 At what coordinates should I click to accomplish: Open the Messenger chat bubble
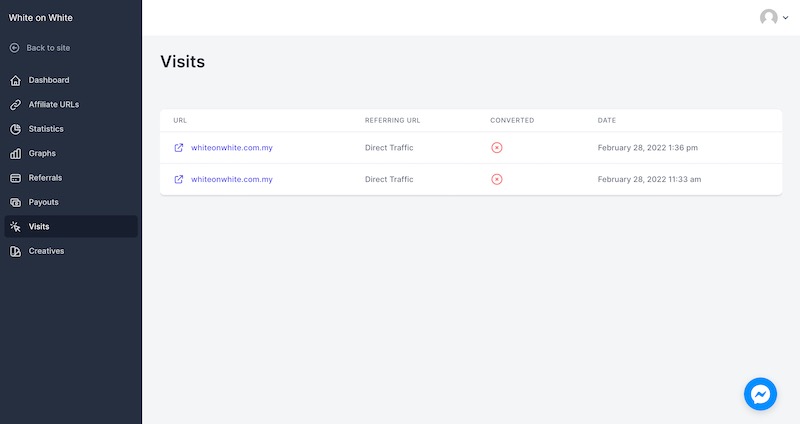[760, 394]
